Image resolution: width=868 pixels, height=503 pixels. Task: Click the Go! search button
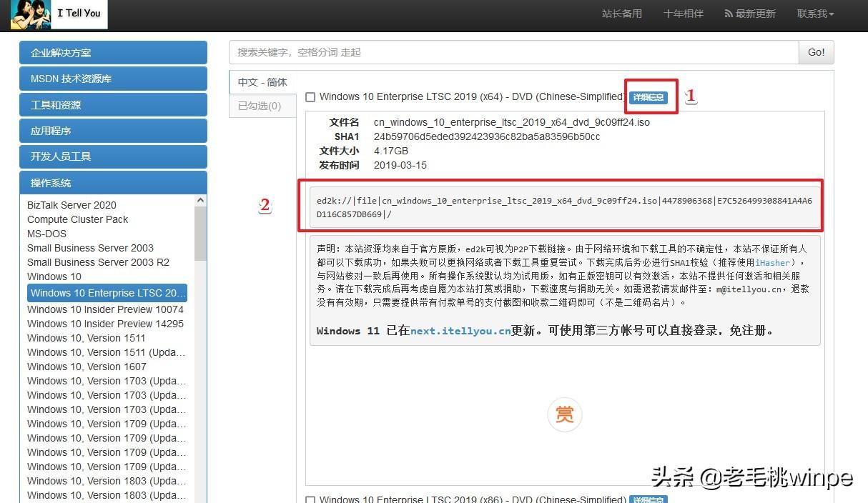[817, 52]
